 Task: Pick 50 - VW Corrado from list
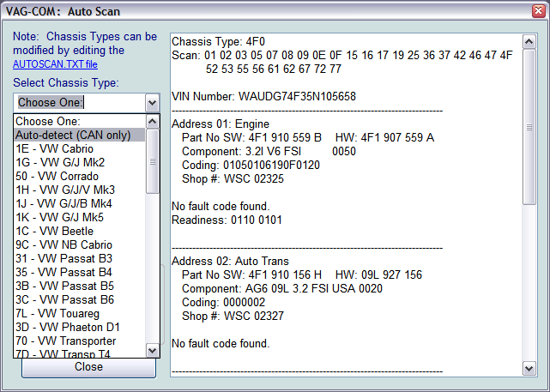(80, 176)
